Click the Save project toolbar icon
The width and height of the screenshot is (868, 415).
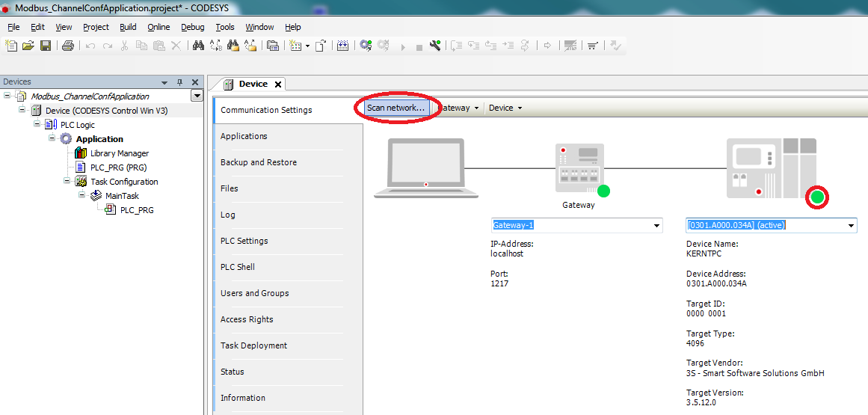[x=46, y=46]
